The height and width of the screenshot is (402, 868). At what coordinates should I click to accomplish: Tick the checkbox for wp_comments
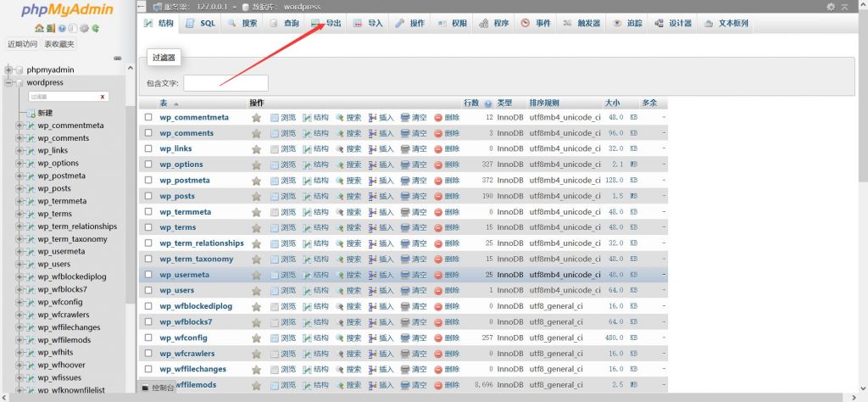pos(148,133)
